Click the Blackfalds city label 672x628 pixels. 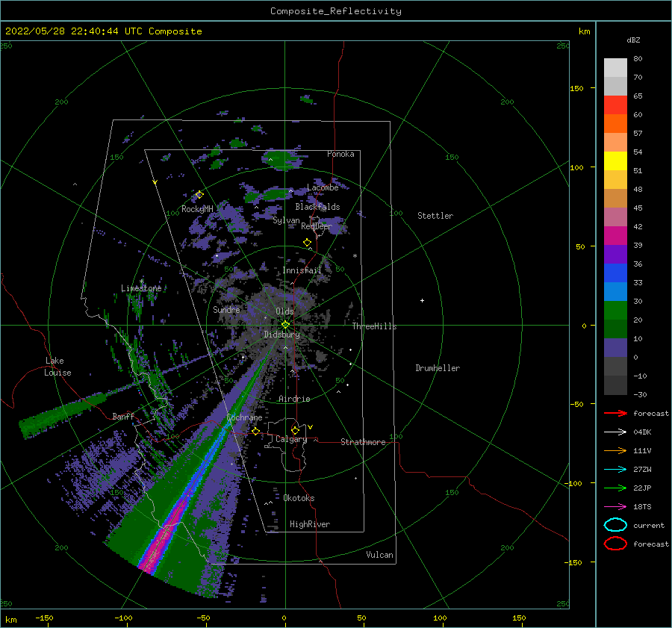coord(317,207)
